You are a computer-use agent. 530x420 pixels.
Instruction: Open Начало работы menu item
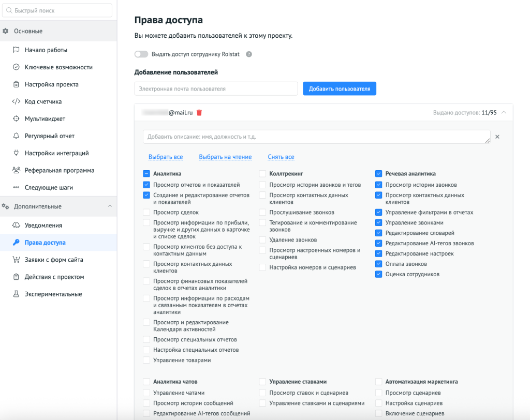58,50
